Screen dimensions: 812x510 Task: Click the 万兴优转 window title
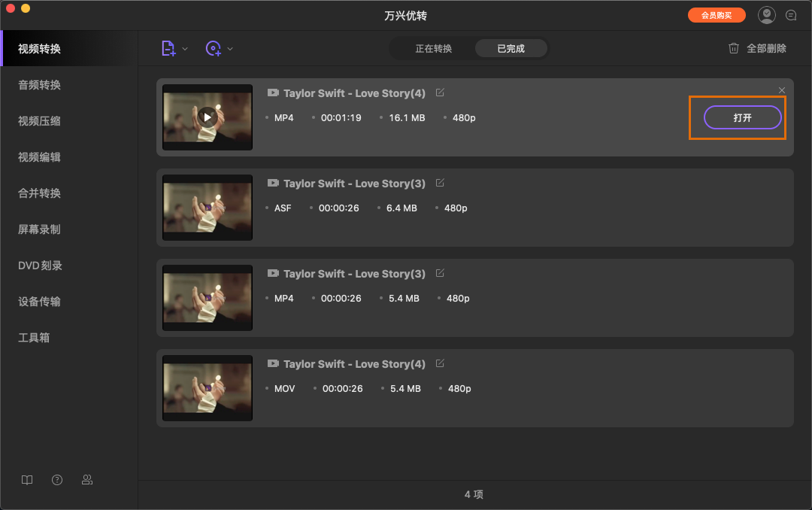[405, 16]
